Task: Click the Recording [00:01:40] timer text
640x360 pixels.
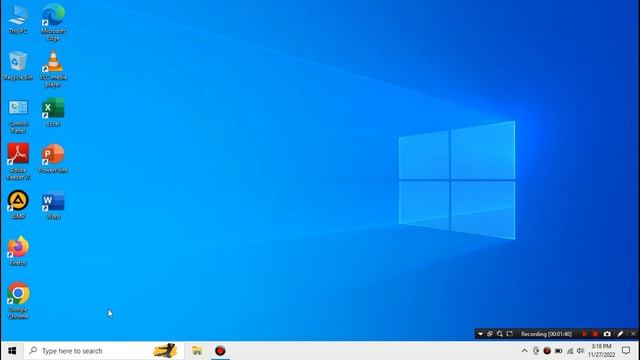Action: (546, 334)
